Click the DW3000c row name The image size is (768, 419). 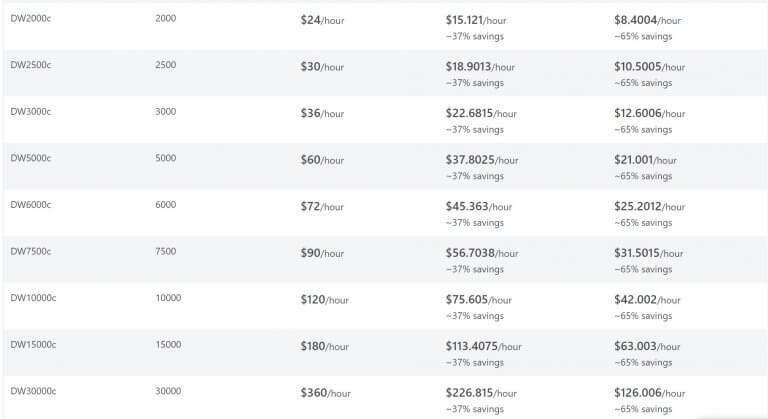(31, 112)
